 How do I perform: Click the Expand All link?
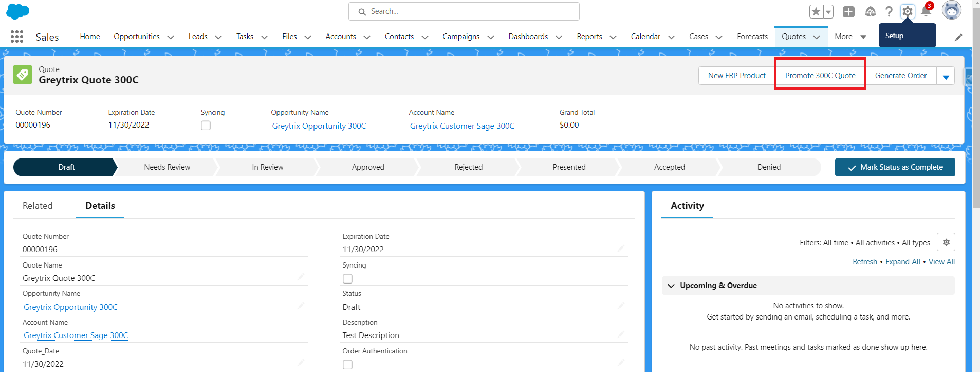(903, 262)
